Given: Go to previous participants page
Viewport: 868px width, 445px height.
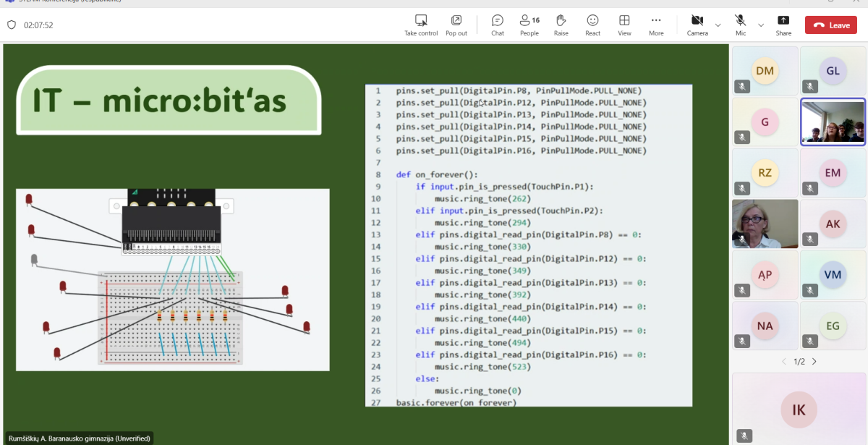Looking at the screenshot, I should pyautogui.click(x=783, y=362).
